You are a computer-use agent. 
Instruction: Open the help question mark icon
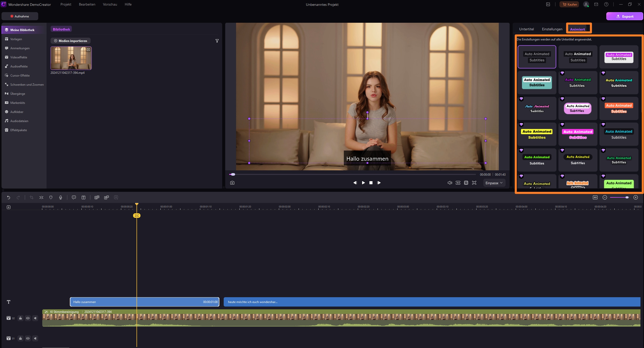click(606, 4)
